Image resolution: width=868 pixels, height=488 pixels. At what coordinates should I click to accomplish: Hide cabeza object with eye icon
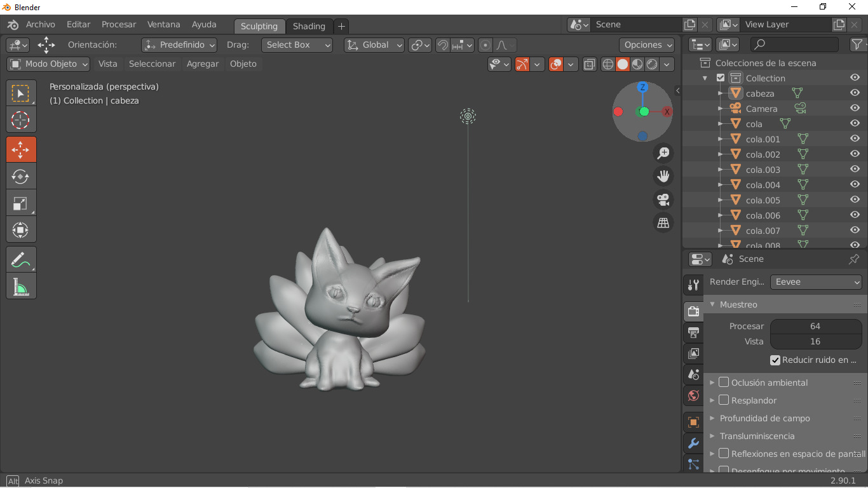pyautogui.click(x=855, y=93)
